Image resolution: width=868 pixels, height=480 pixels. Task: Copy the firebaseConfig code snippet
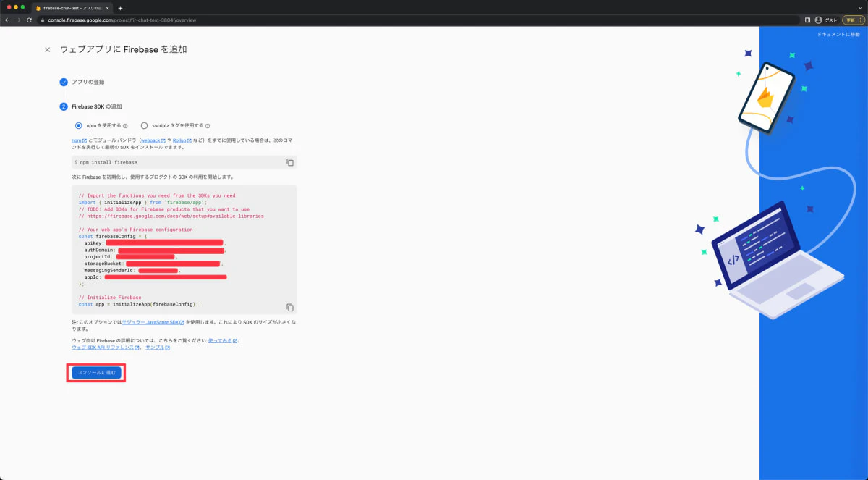[289, 307]
